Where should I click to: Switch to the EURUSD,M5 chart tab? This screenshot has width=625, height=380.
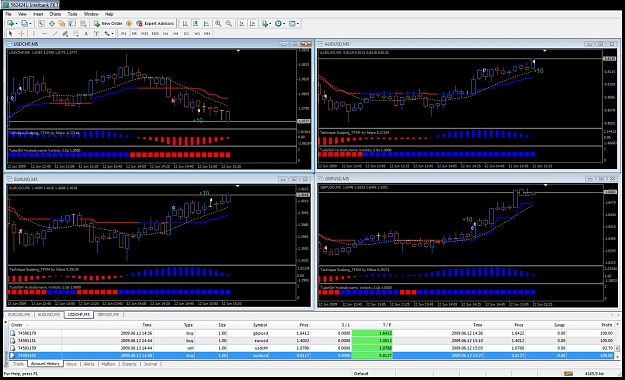pyautogui.click(x=19, y=315)
